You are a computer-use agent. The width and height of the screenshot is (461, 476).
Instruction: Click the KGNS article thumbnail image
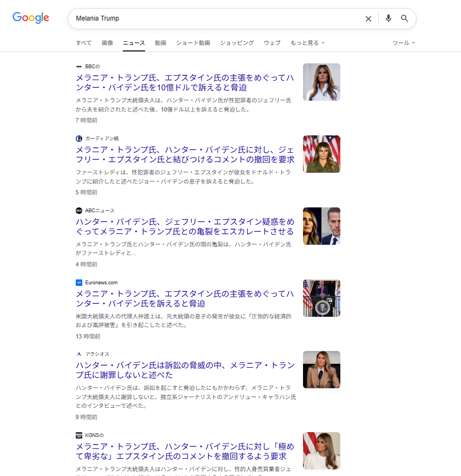pos(321,451)
